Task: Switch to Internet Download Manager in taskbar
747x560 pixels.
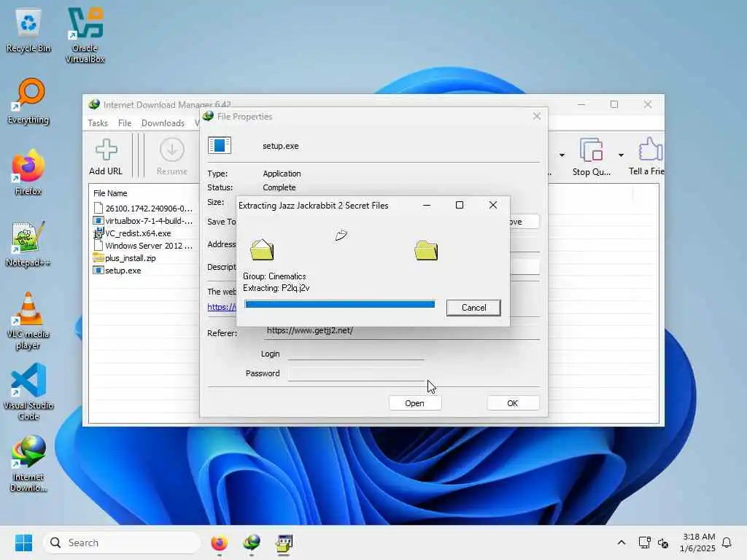Action: point(252,542)
